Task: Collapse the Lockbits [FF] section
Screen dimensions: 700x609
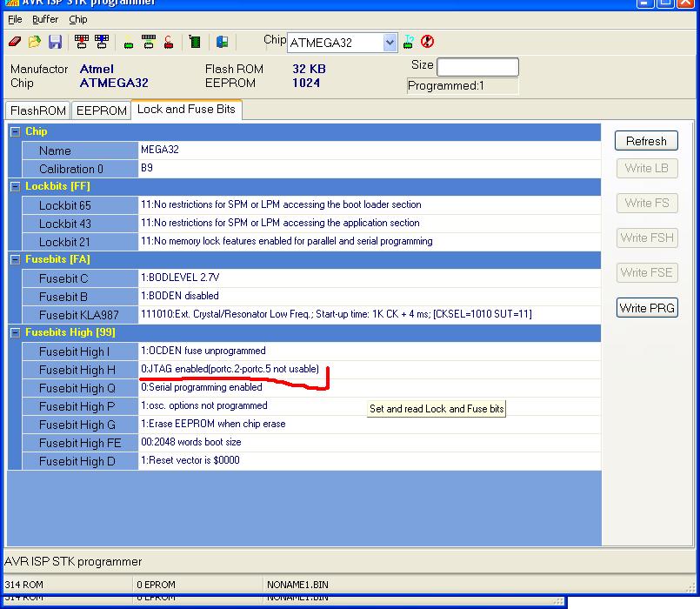Action: (15, 186)
